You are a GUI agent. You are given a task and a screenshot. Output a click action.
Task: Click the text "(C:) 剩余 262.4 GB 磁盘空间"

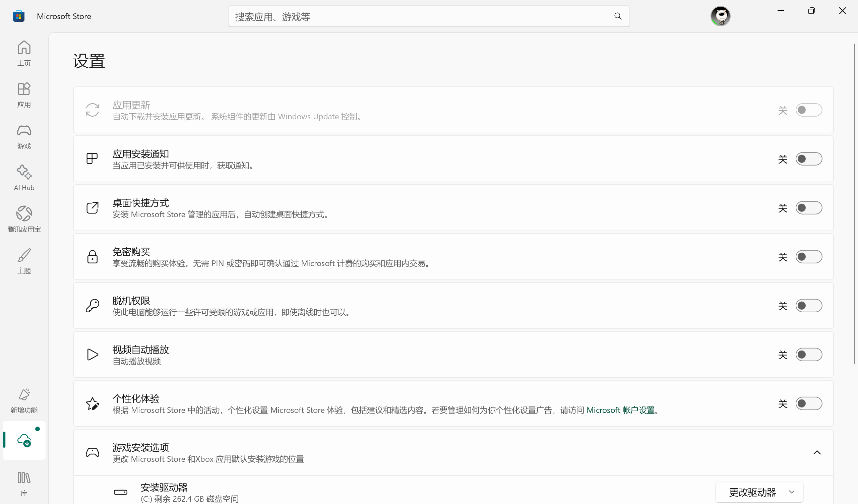(189, 499)
